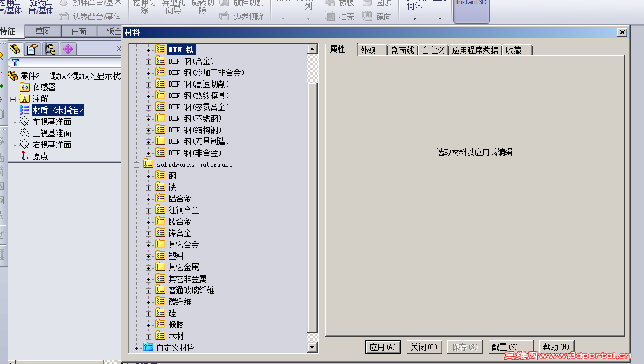Expand the 铝合金 aluminium alloy category
644x364 pixels.
click(149, 199)
